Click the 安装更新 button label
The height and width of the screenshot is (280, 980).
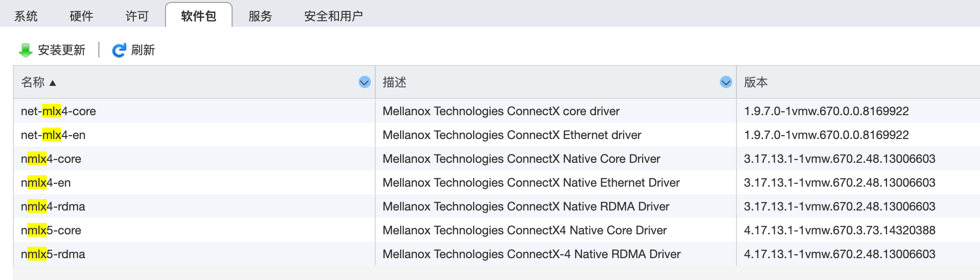point(62,50)
